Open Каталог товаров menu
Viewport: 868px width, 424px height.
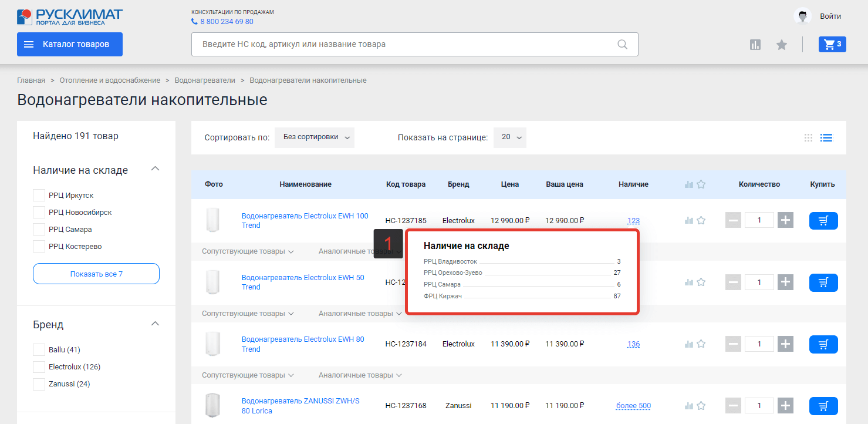(70, 44)
